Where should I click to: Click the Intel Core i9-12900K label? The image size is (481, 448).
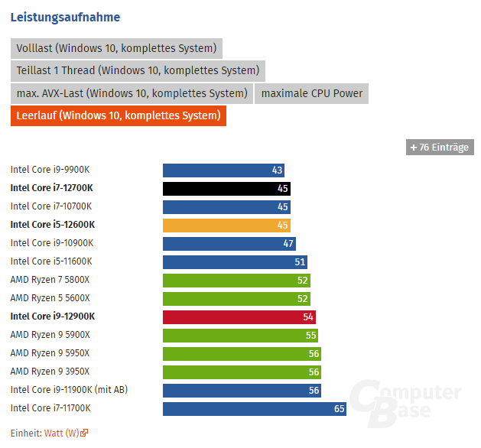(53, 317)
